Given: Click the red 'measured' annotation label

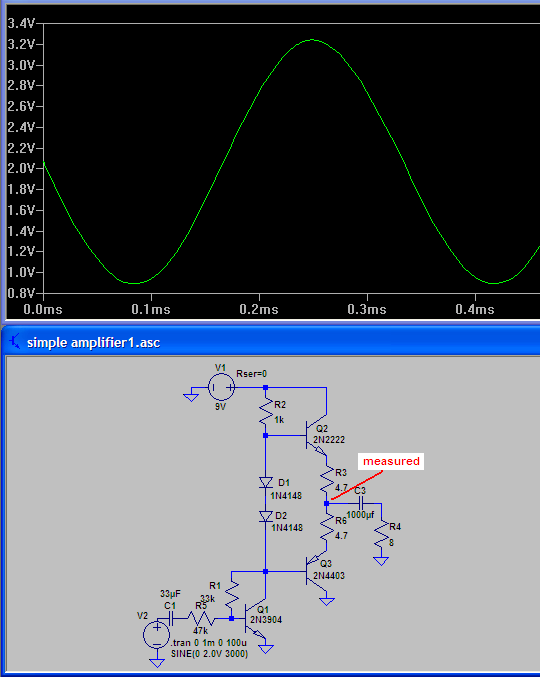Looking at the screenshot, I should 391,461.
